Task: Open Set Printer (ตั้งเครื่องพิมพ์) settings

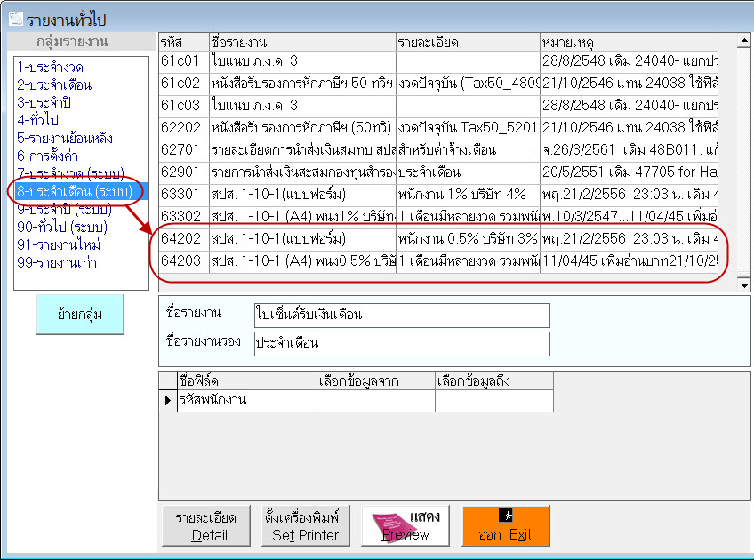Action: [301, 524]
